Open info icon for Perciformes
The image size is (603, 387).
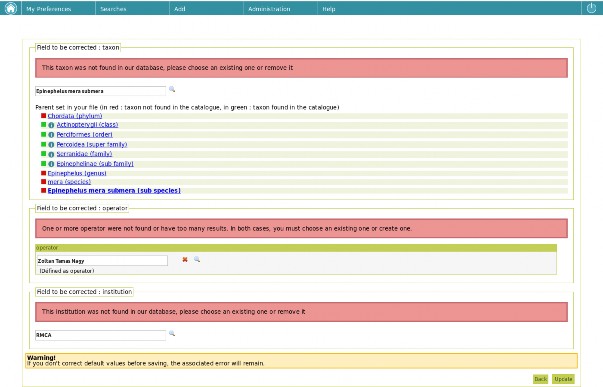[51, 135]
